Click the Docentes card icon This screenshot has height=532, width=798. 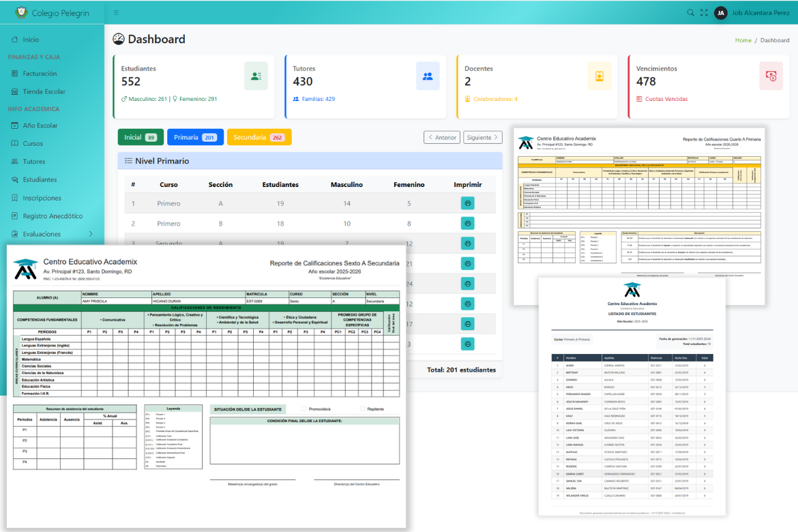(x=599, y=76)
